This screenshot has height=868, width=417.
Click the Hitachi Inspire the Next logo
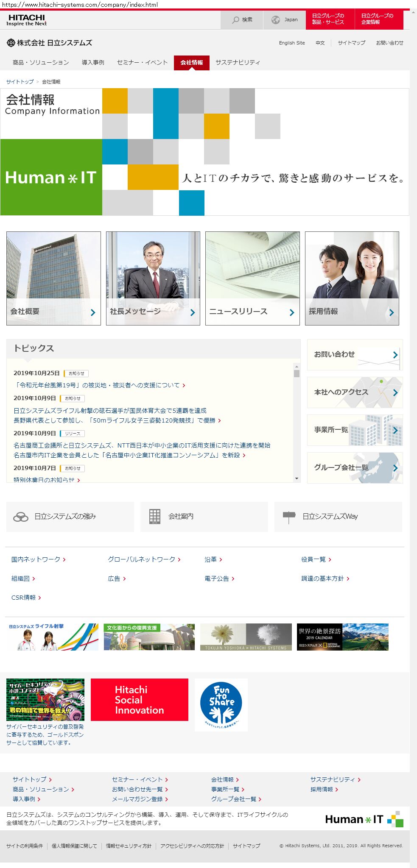(27, 20)
